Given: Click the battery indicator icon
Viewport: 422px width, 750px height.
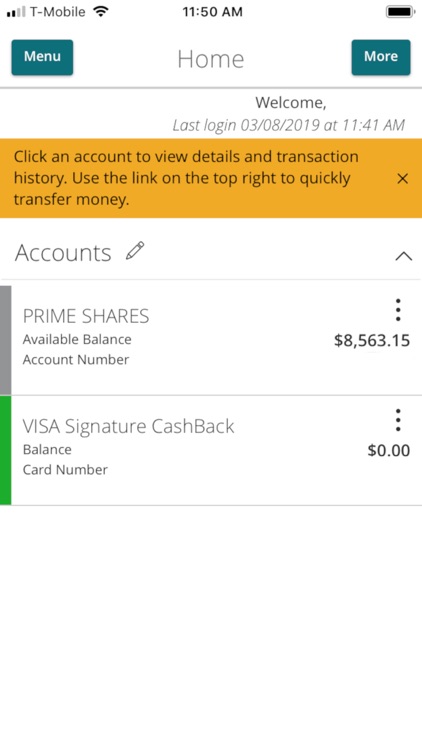Looking at the screenshot, I should 400,11.
